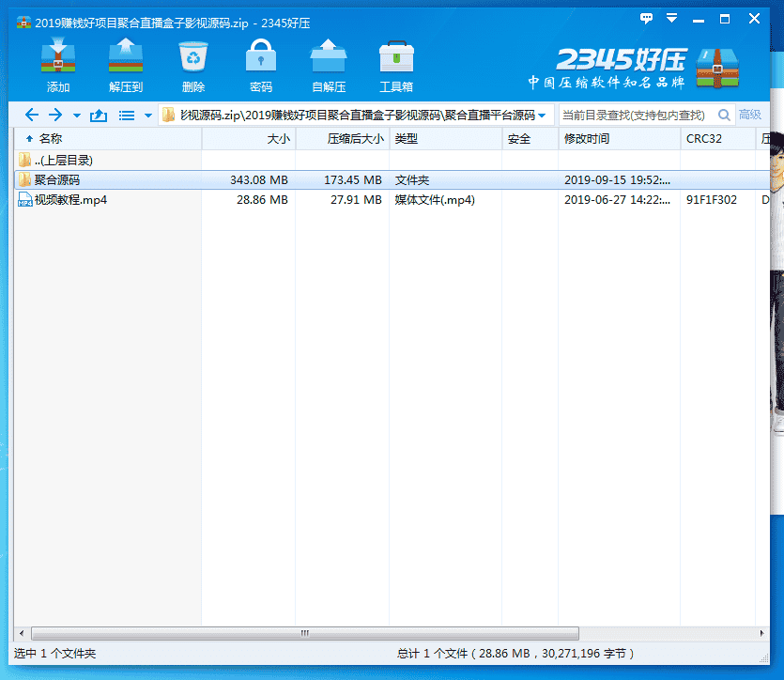The image size is (784, 680).
Task: Expand the address path dropdown
Action: tap(542, 116)
